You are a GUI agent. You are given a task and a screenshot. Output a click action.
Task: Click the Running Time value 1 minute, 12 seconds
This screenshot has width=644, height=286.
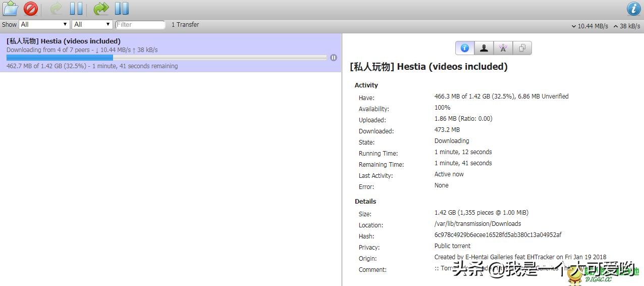coord(463,152)
